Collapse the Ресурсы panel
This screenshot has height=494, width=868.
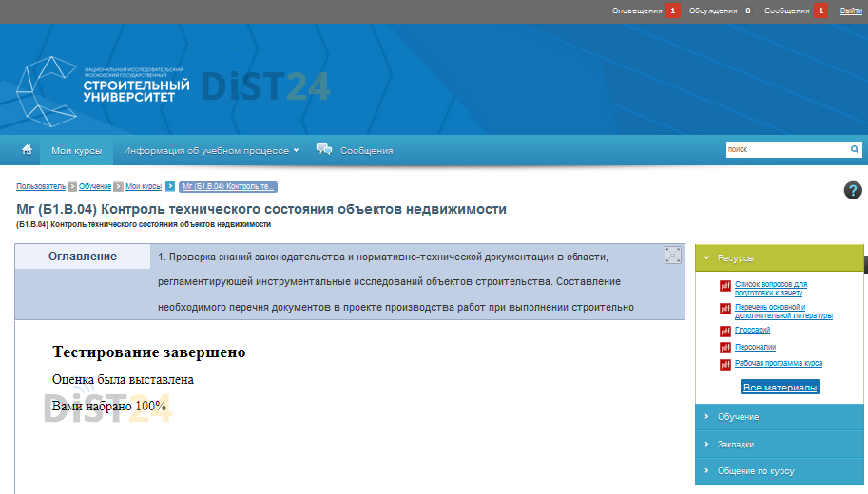tap(780, 257)
